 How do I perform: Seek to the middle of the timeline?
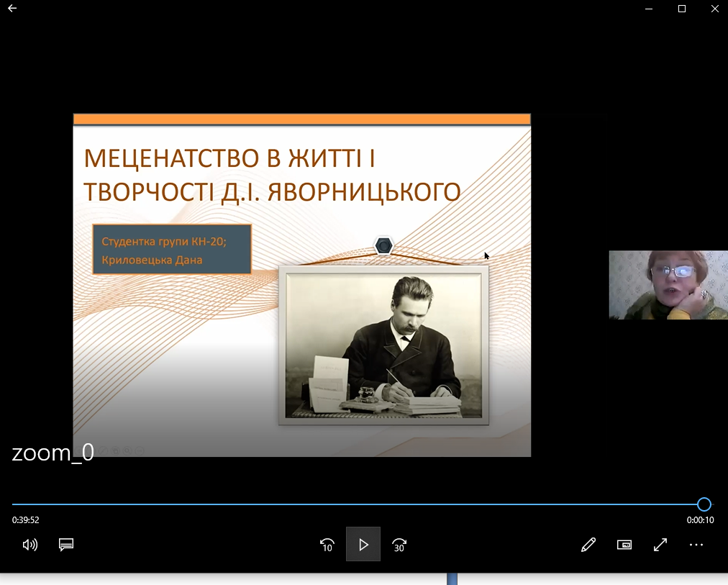tap(358, 504)
